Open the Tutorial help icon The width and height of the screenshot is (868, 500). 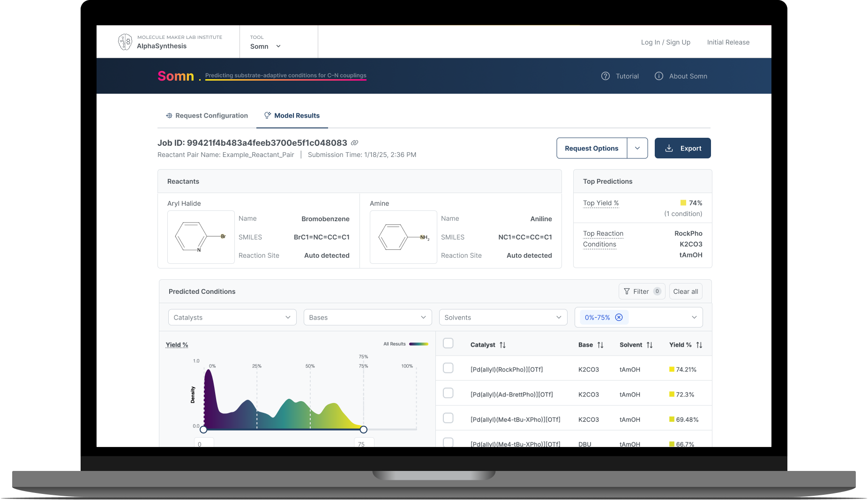coord(606,76)
